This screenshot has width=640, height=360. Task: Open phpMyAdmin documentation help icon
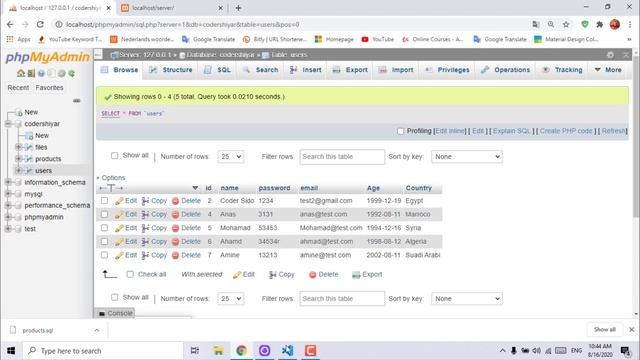click(41, 73)
